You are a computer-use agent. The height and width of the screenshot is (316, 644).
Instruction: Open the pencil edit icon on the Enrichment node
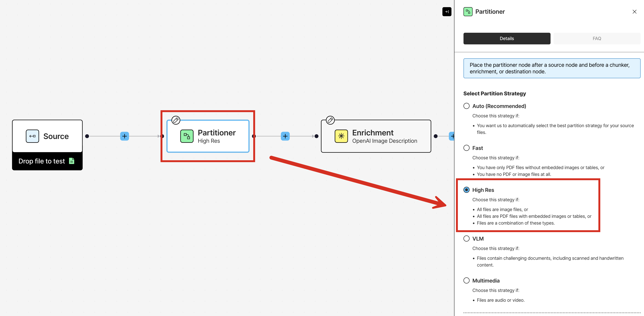[x=330, y=120]
